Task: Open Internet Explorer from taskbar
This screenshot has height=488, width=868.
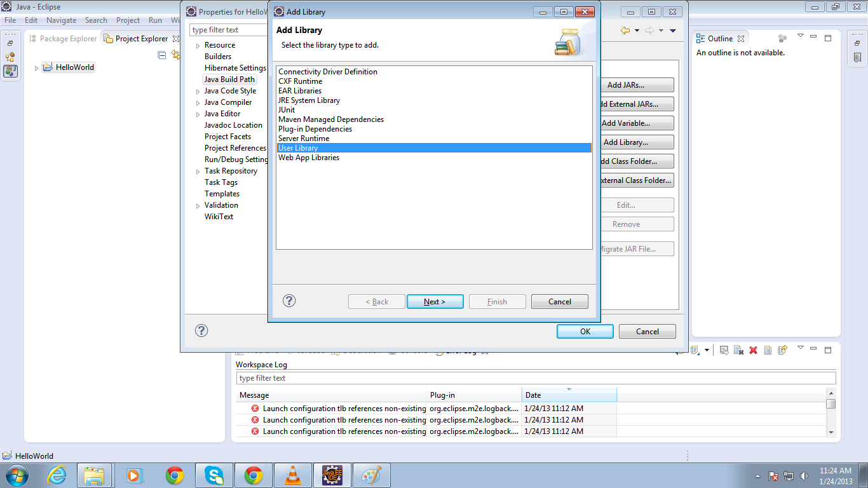Action: pos(57,475)
